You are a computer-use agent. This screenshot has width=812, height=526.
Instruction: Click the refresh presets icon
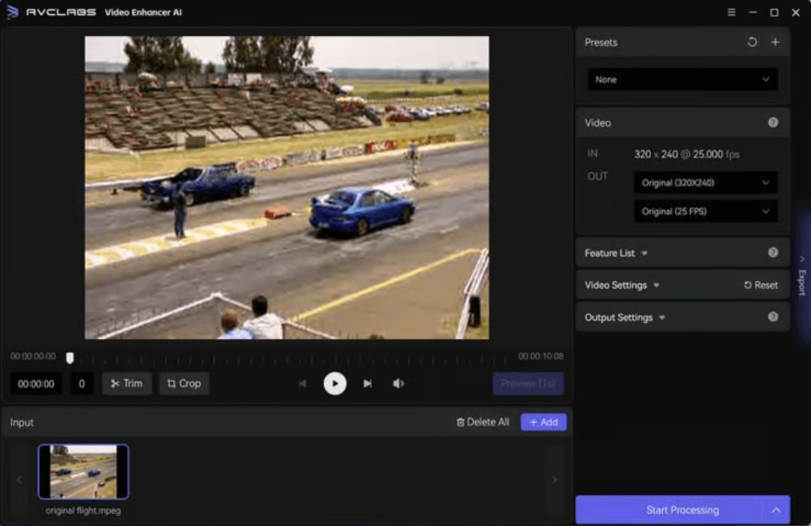point(752,42)
